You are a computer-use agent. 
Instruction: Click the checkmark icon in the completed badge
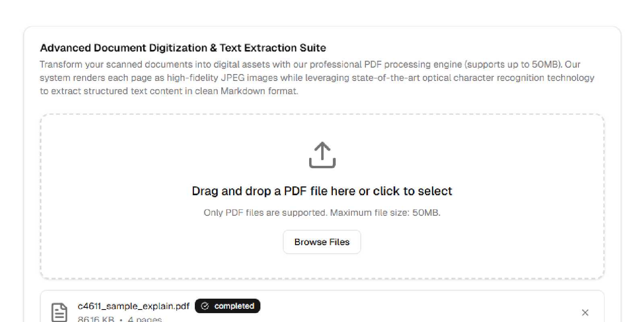tap(205, 306)
